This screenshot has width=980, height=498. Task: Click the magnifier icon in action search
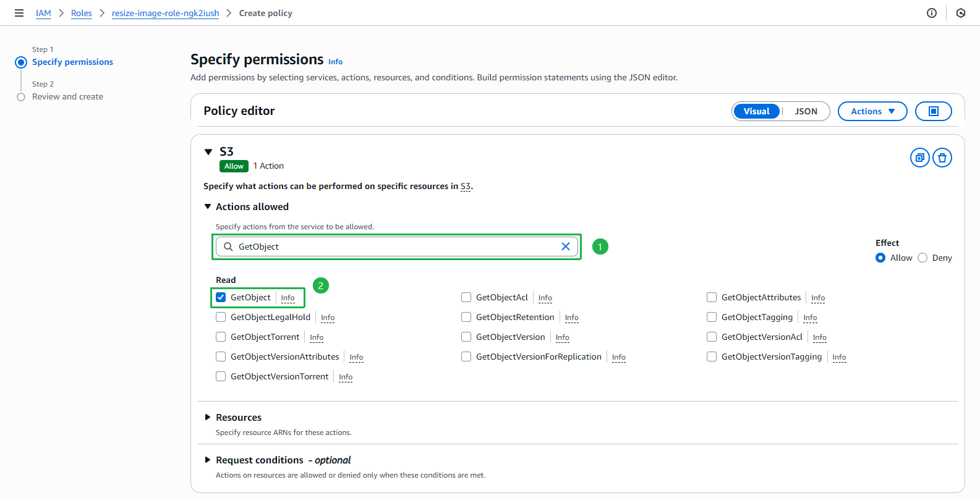(x=228, y=247)
